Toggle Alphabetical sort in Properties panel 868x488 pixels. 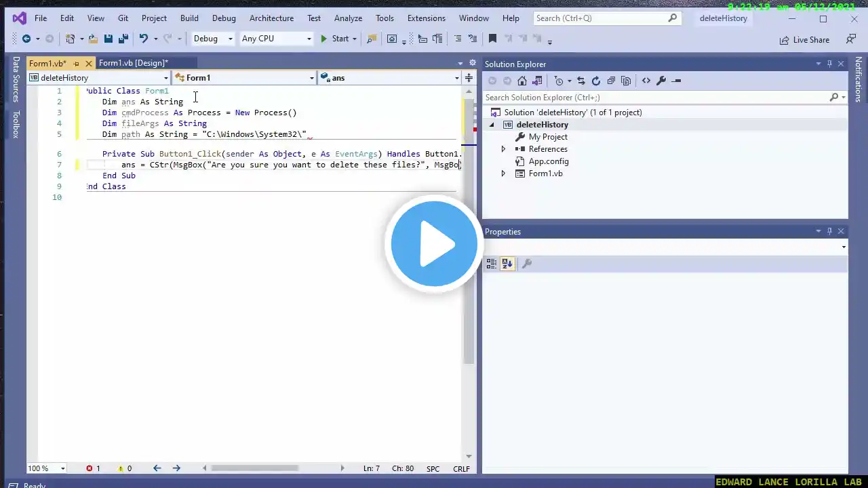(x=507, y=264)
